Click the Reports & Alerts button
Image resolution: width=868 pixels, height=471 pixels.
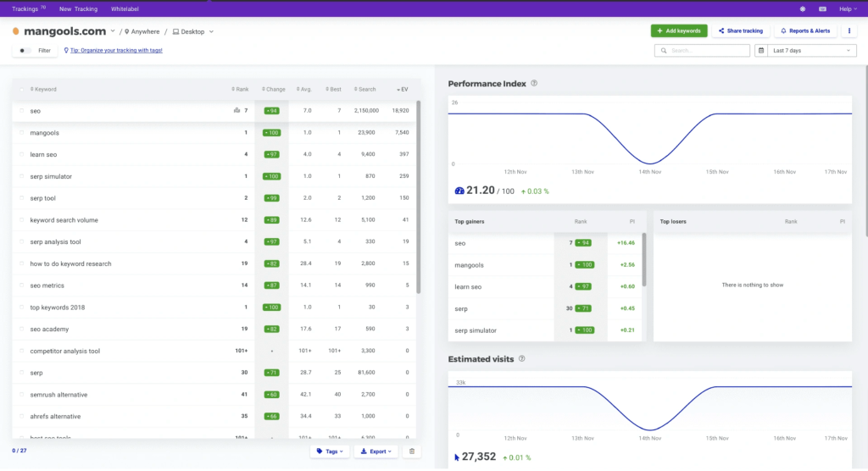805,31
